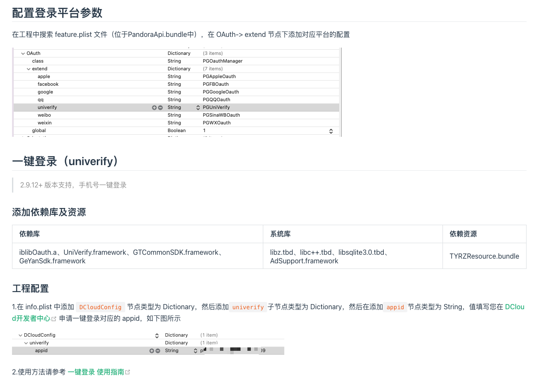Viewport: 557px width, 392px height.
Task: Open type stepper on univerify String row
Action: coord(198,108)
